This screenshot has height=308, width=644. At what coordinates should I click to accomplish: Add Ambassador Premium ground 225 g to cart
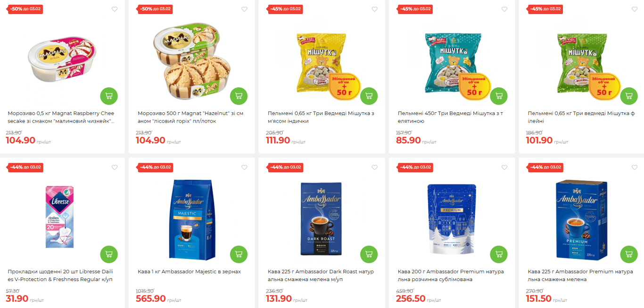[628, 254]
